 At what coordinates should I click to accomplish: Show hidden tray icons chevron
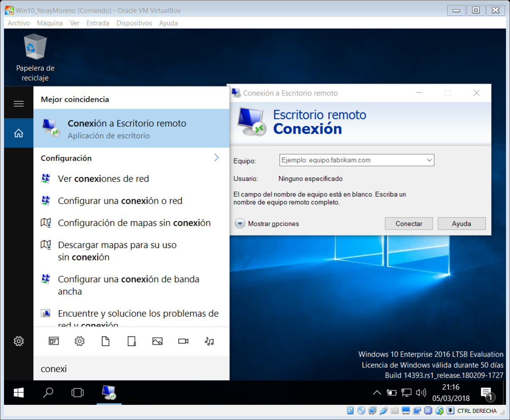[377, 393]
